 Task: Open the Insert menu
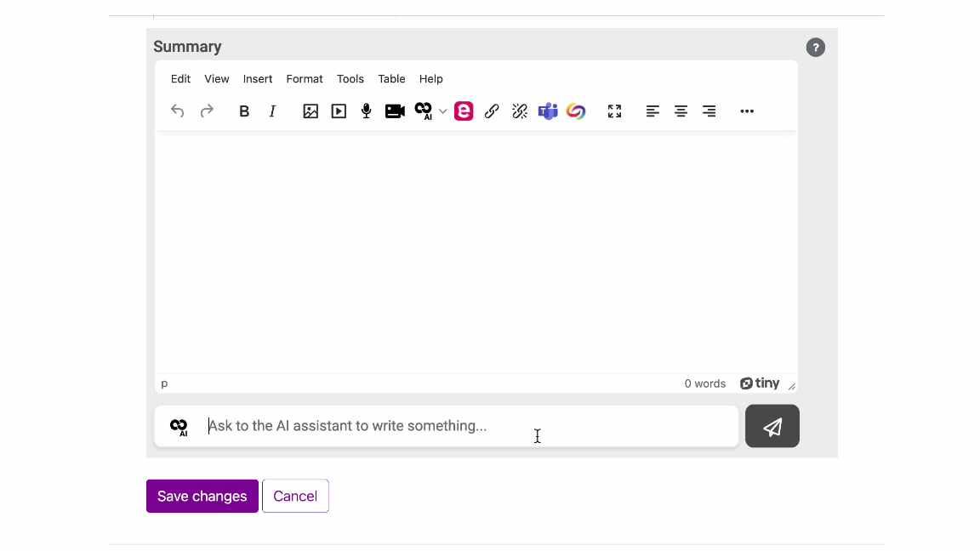click(x=258, y=79)
